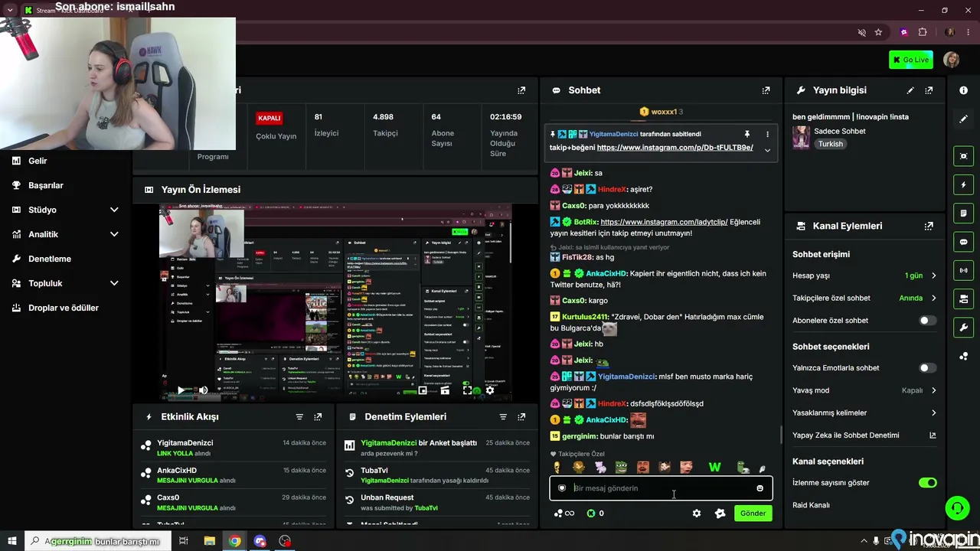Open Yapay Zeka ile Sohbet Denetimi link
Screen dimensions: 980x551
click(864, 435)
